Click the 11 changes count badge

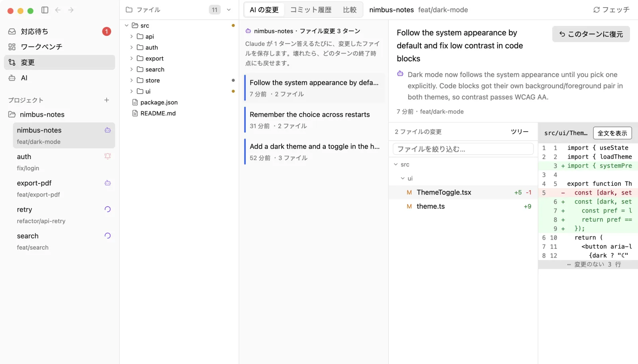pyautogui.click(x=215, y=10)
